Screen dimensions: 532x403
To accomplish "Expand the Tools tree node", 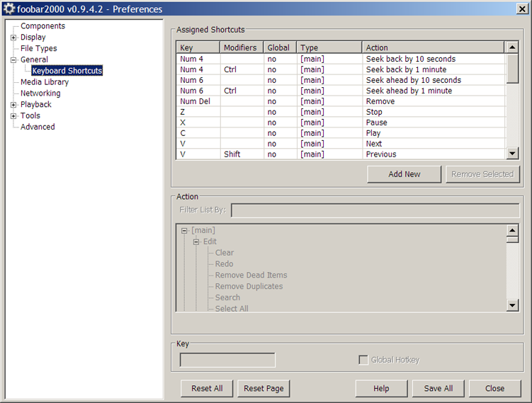I will point(13,116).
